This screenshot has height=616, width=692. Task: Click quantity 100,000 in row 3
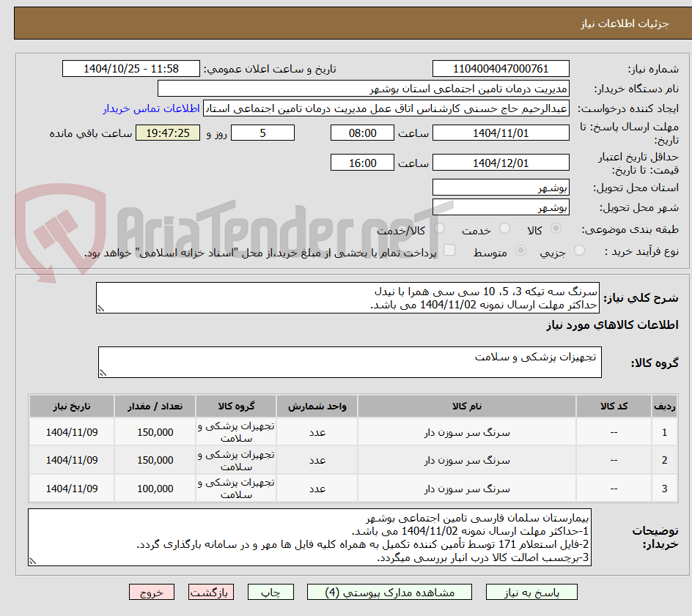point(155,489)
